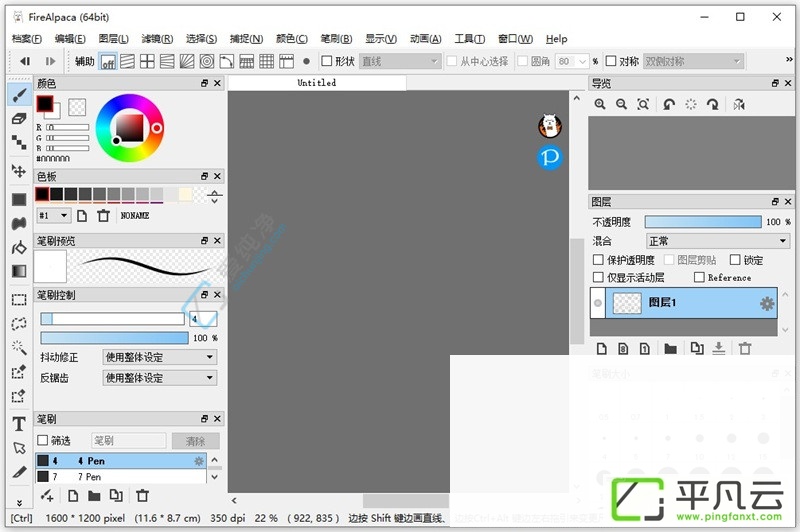The width and height of the screenshot is (800, 532).
Task: Toggle visibility of 图层1
Action: (x=597, y=303)
